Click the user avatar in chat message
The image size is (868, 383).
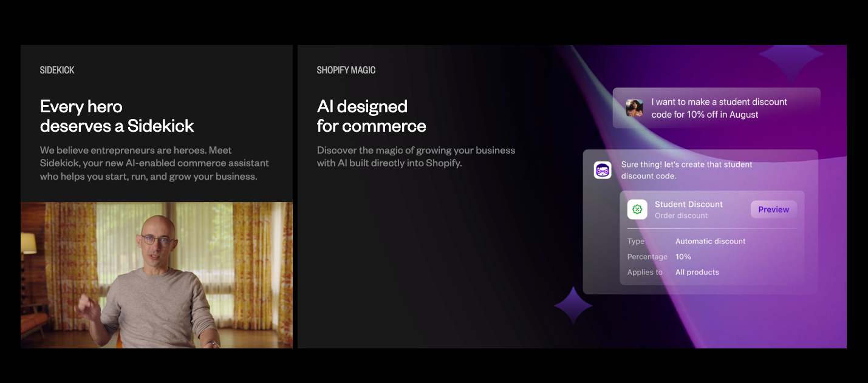(x=634, y=108)
